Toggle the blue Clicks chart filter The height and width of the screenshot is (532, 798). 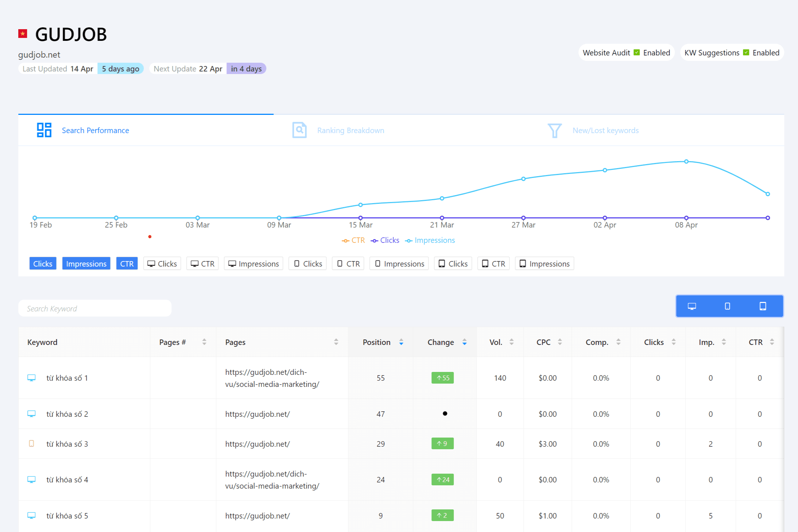point(43,264)
